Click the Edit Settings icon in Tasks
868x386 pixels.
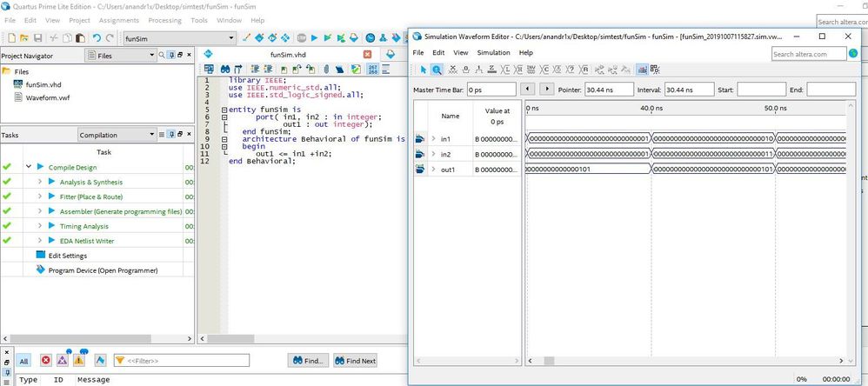click(41, 256)
